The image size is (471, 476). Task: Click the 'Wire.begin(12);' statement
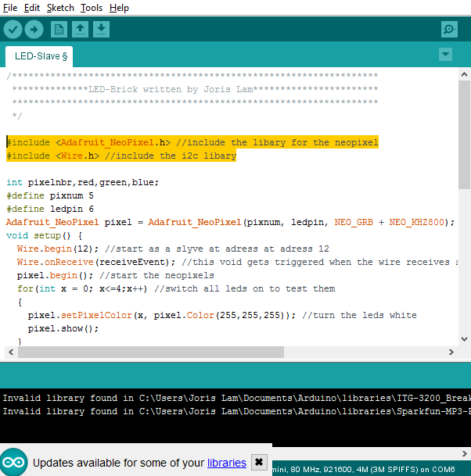(x=58, y=249)
